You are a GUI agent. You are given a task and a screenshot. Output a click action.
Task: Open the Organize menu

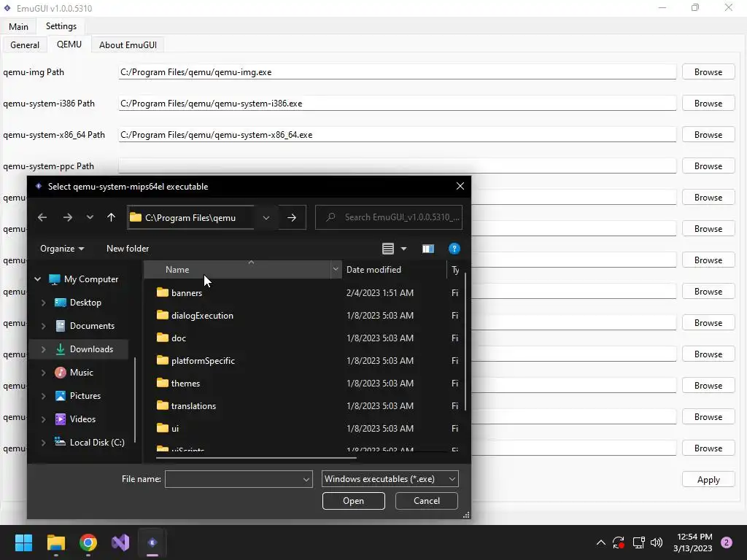pos(62,249)
